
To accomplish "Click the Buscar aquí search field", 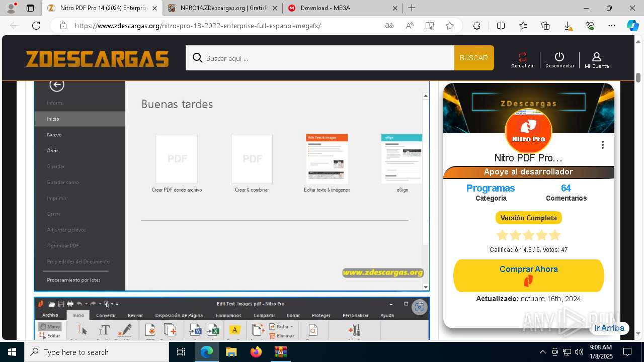I will coord(320,58).
